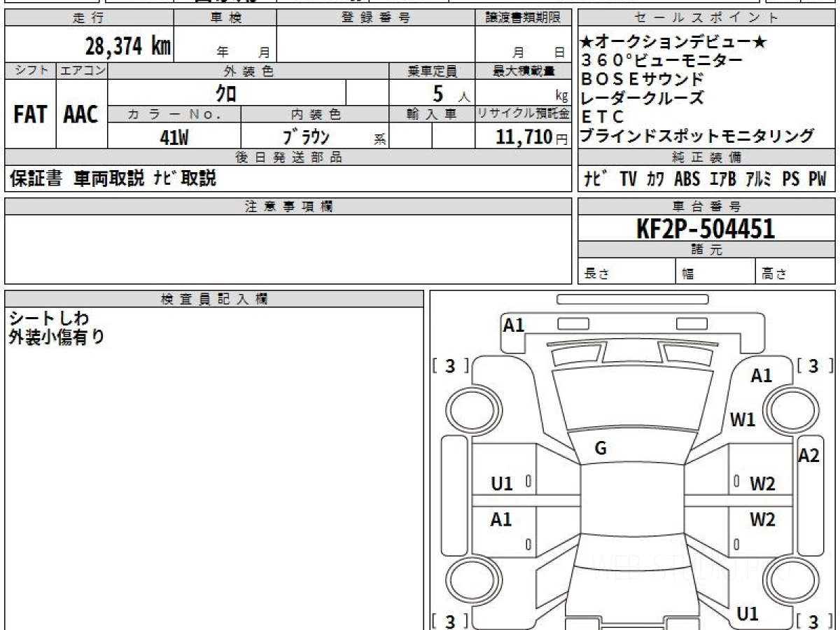Select the inspector note シートしわ
The width and height of the screenshot is (840, 630).
click(49, 319)
